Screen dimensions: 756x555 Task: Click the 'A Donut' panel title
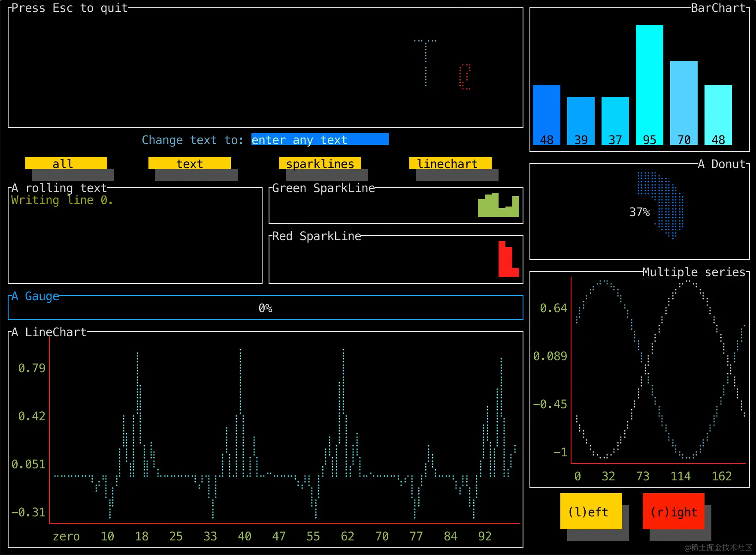[722, 164]
